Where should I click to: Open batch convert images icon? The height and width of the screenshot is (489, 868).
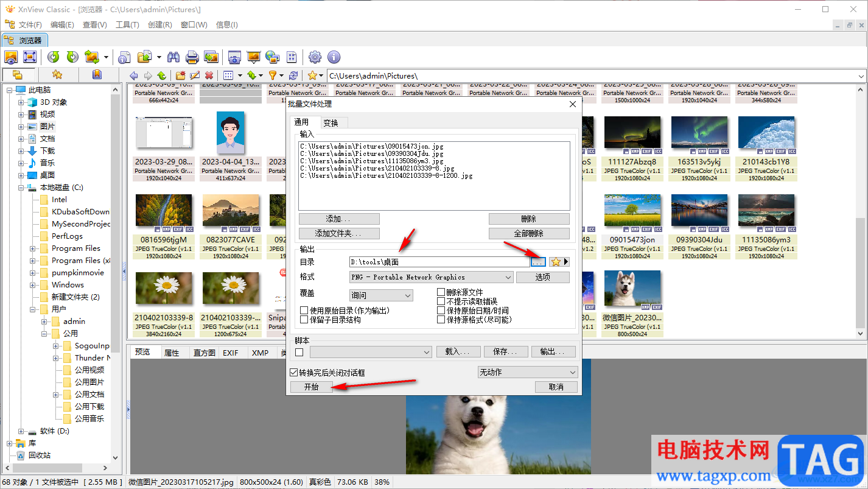pyautogui.click(x=211, y=57)
